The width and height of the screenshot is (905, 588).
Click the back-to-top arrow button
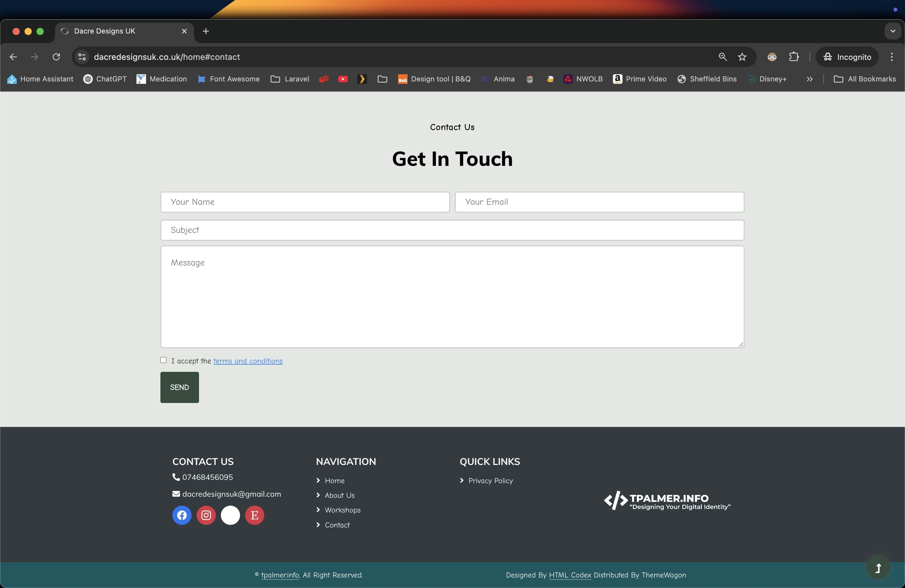[x=878, y=568]
